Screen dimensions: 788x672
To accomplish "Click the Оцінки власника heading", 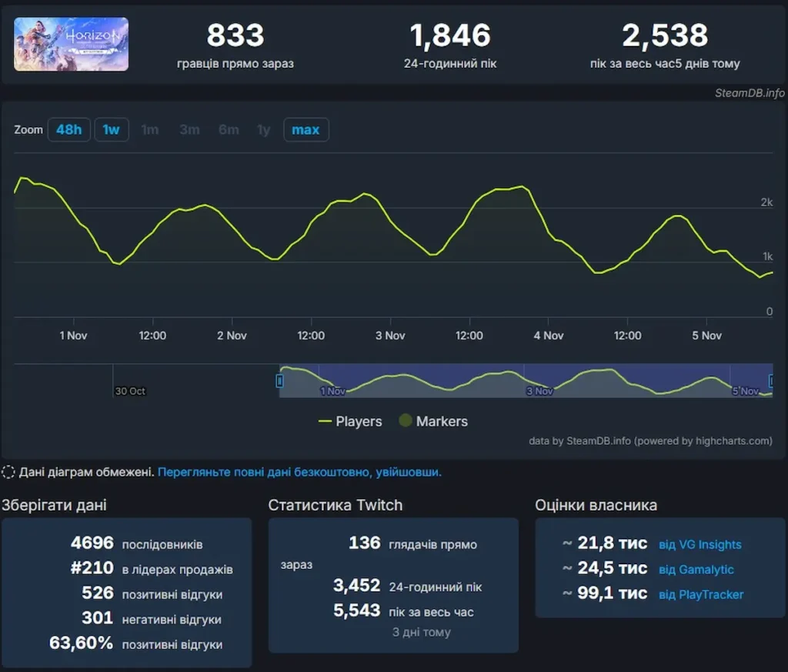I will coord(596,505).
